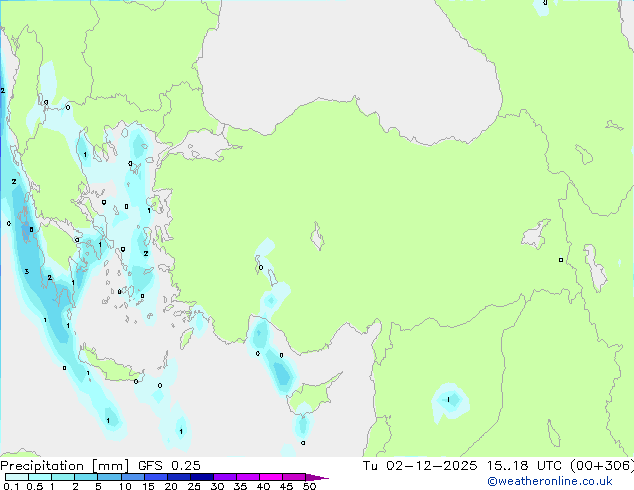Viewport: 634px width, 490px height.
Task: Click the above-50 mm arrow tip of legend
Action: pos(317,477)
